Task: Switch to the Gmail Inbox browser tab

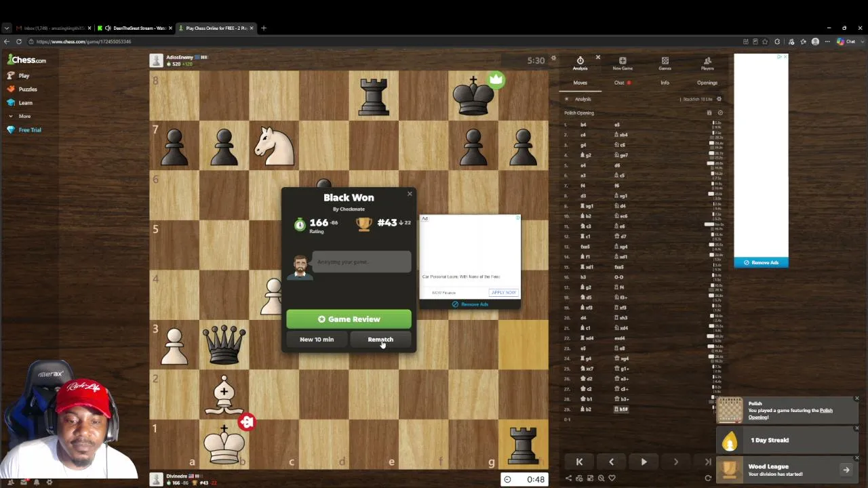Action: 54,28
